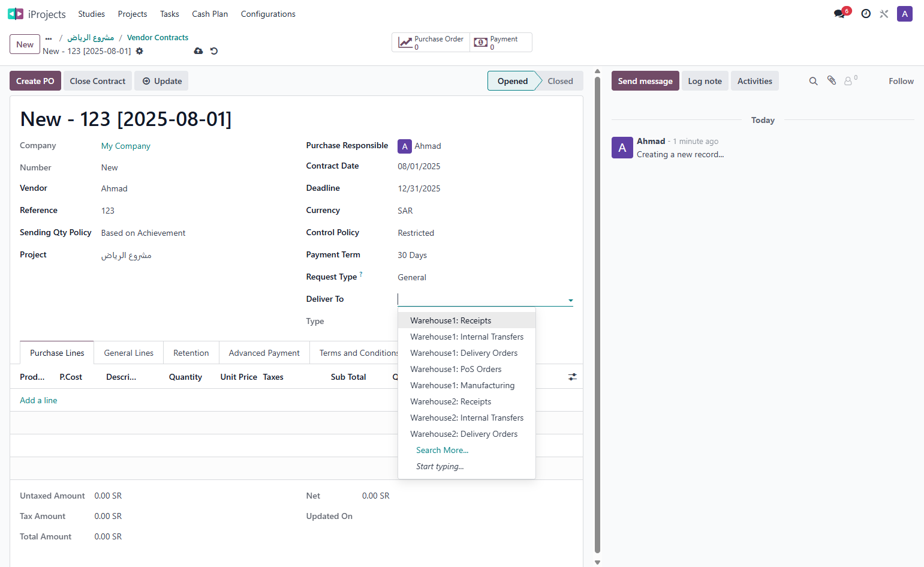Click the Payment stat money icon
Image resolution: width=924 pixels, height=567 pixels.
[481, 42]
